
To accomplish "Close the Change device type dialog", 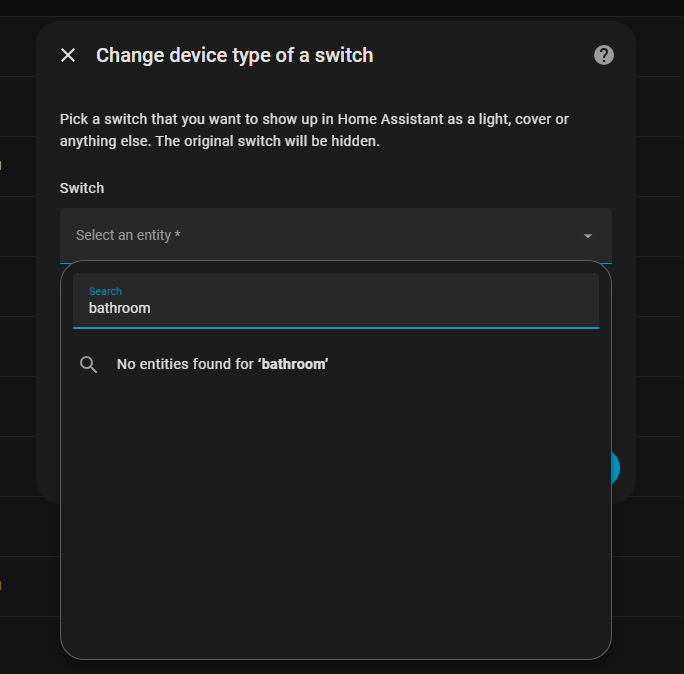I will coord(68,55).
